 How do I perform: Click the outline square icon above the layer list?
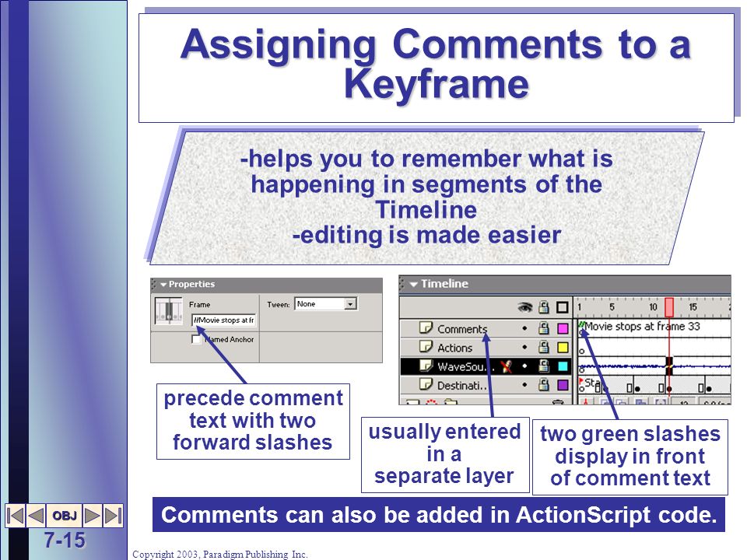point(563,308)
